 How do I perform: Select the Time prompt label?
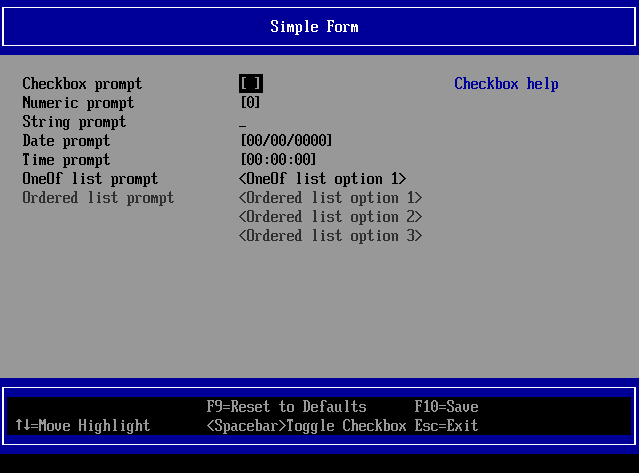(x=66, y=160)
